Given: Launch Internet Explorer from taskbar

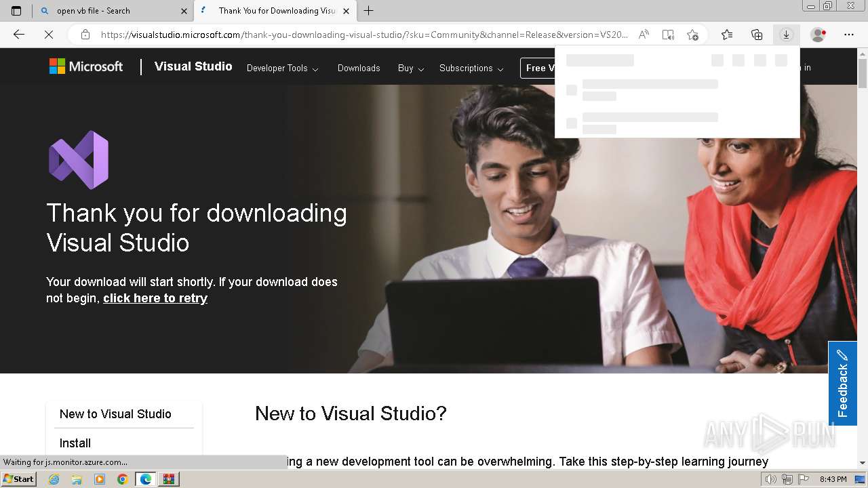Looking at the screenshot, I should pos(54,479).
